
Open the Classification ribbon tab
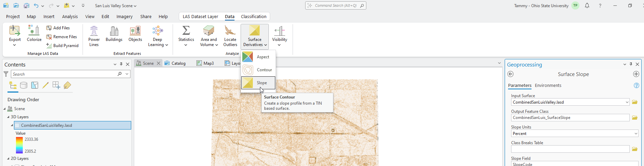[x=254, y=16]
